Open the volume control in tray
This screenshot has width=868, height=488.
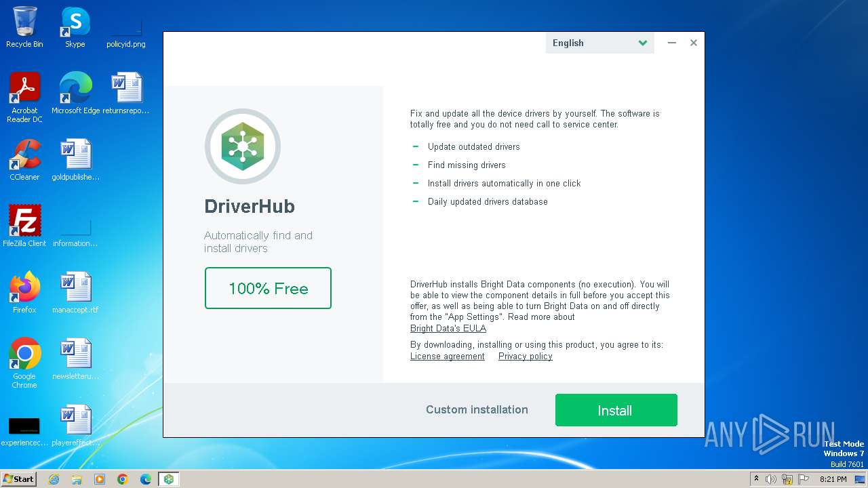point(771,479)
